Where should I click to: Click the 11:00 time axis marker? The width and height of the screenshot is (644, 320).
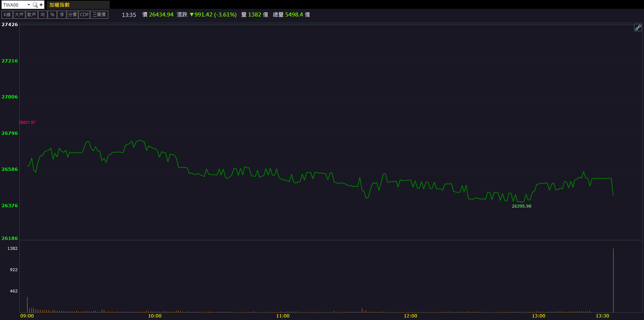click(x=283, y=316)
